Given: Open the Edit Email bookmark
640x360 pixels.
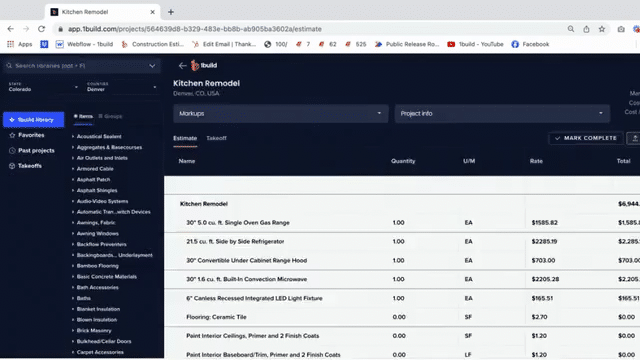Looking at the screenshot, I should click(224, 44).
